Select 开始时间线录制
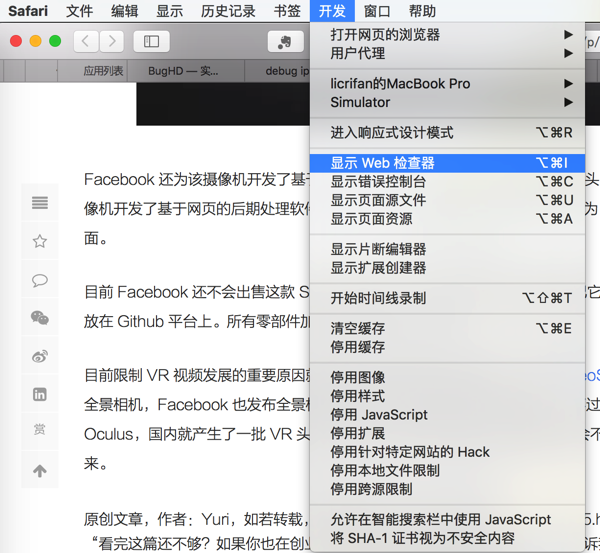Screen dimensions: 600x553 point(447,298)
